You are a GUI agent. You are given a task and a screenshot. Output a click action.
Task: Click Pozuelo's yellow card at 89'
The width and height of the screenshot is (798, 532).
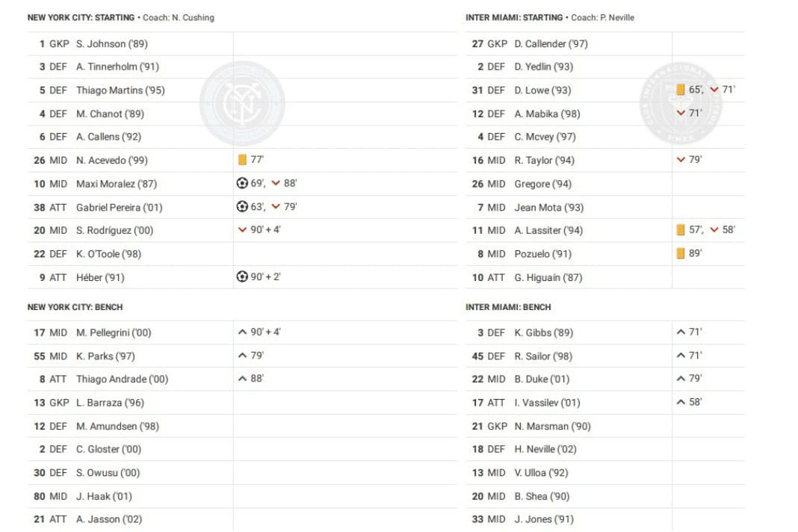tap(681, 253)
